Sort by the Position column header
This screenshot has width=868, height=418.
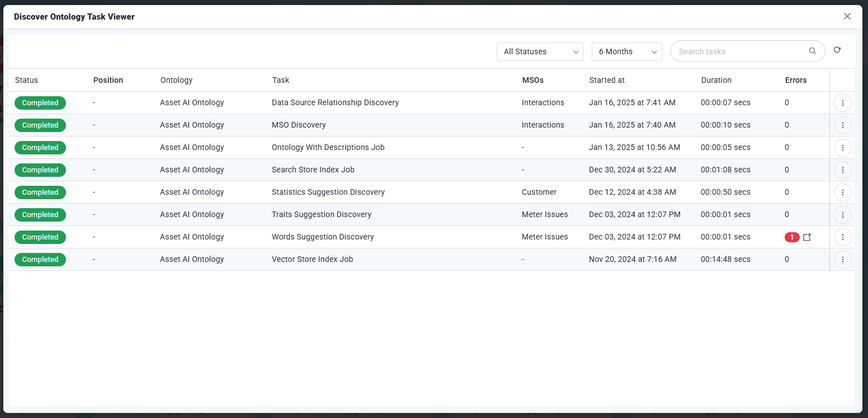[x=108, y=80]
